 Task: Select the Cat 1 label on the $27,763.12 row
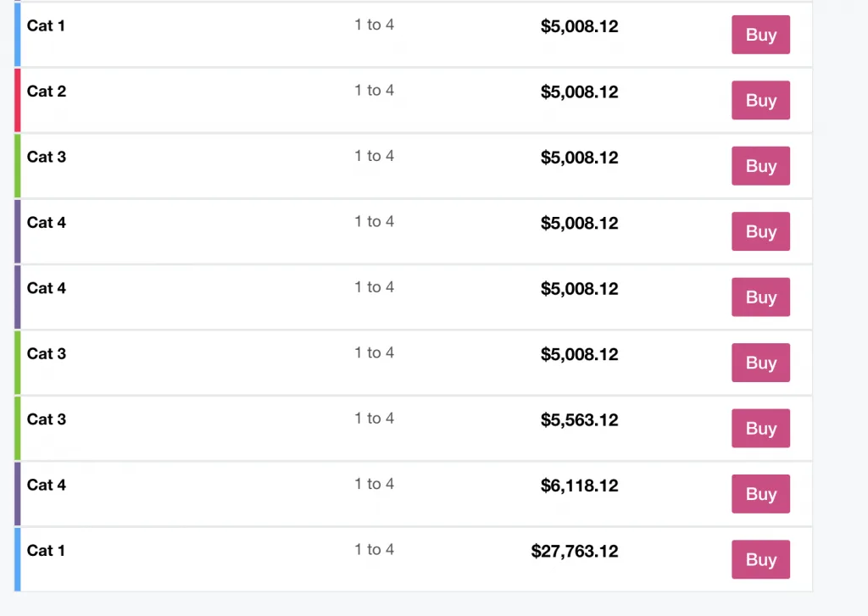click(47, 551)
